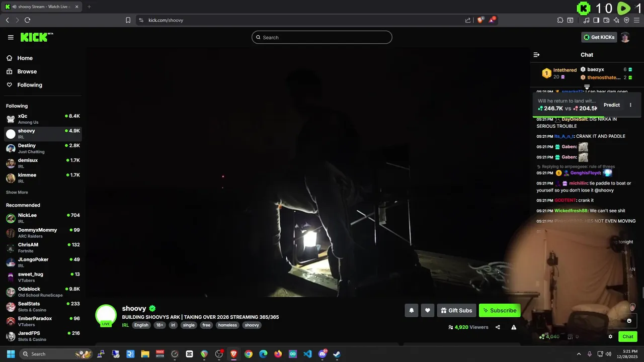The width and height of the screenshot is (644, 362).
Task: Click the share stream icon beside viewers
Action: point(498,327)
